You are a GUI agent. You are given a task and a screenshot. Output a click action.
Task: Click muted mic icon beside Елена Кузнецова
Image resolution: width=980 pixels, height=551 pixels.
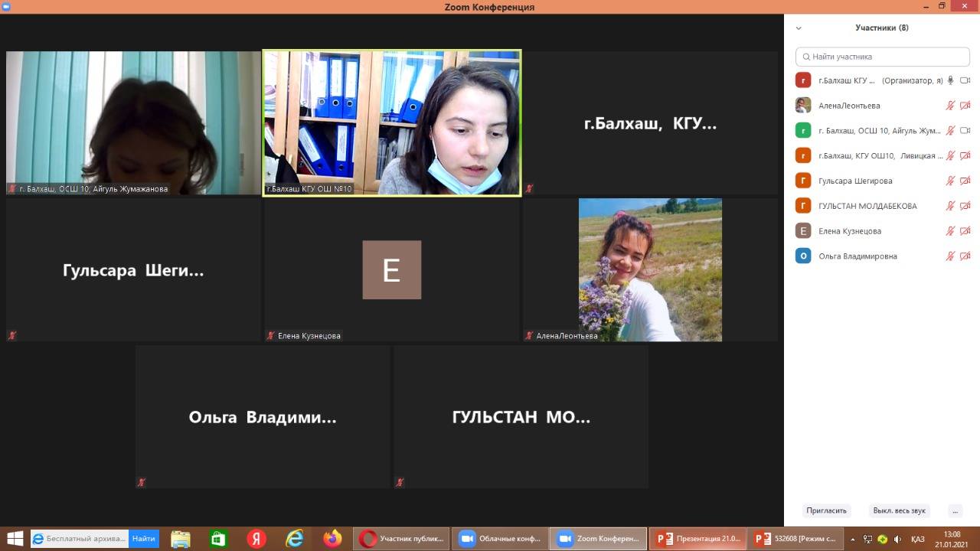pos(951,231)
